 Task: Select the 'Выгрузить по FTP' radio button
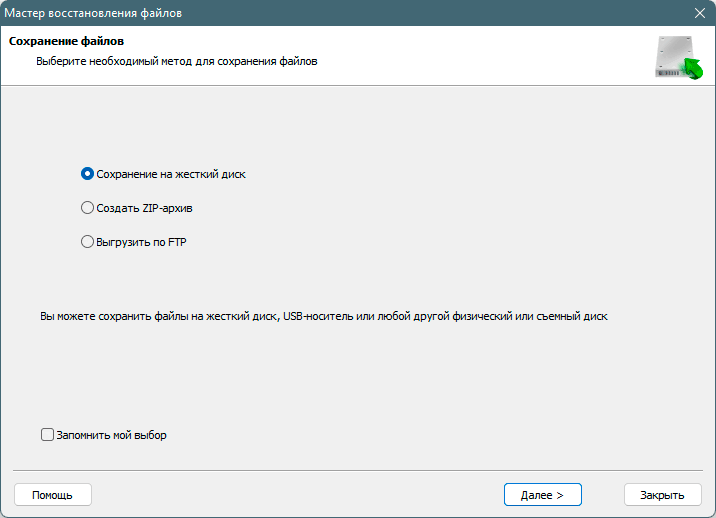point(87,242)
